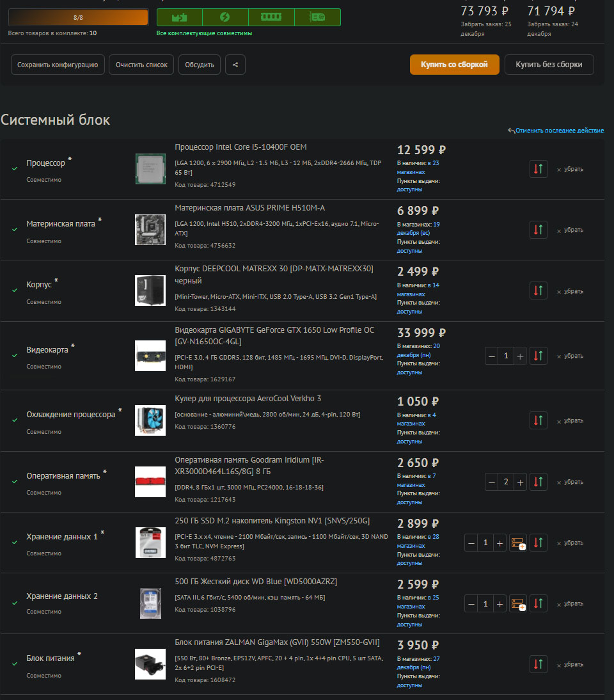Screen dimensions: 614x700
Task: Click swap arrows icon for Охлаждение процессора row
Action: pyautogui.click(x=538, y=420)
